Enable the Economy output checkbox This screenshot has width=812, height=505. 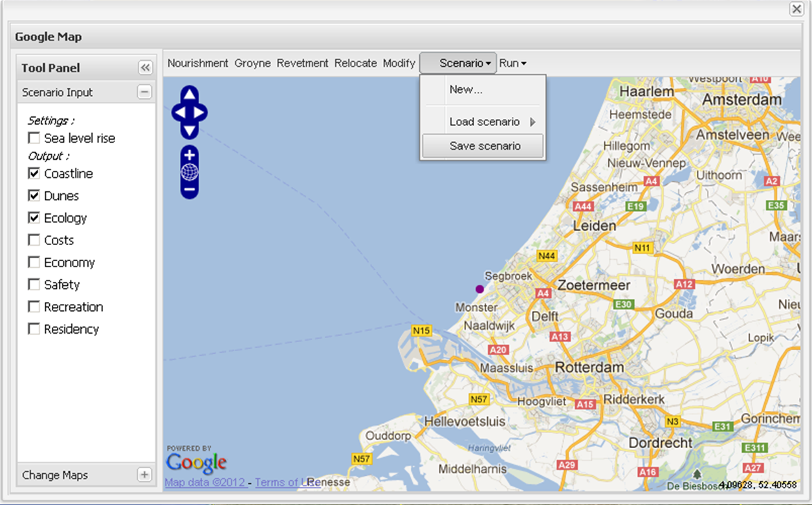[34, 262]
